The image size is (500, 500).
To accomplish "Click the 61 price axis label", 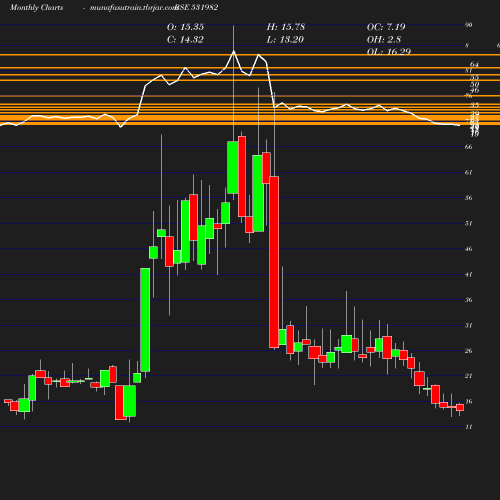I will [468, 172].
